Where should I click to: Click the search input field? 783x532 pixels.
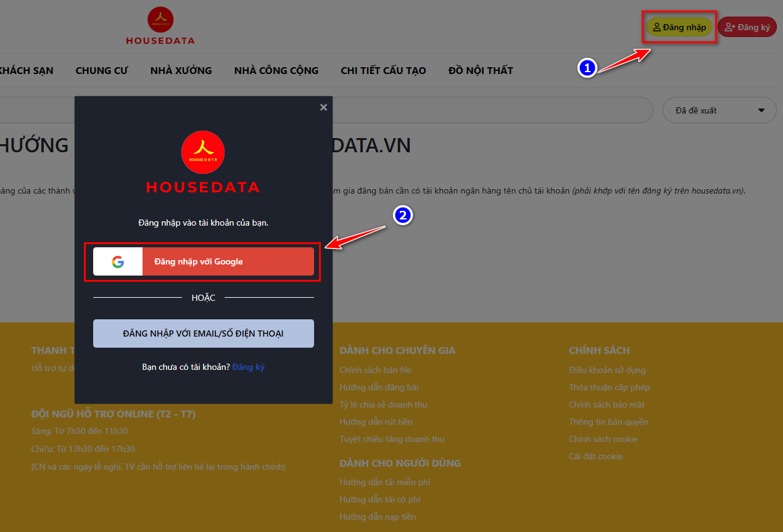pyautogui.click(x=494, y=110)
